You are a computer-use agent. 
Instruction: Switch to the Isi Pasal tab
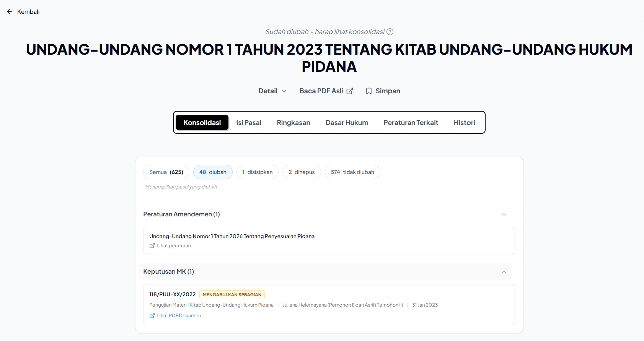[249, 123]
